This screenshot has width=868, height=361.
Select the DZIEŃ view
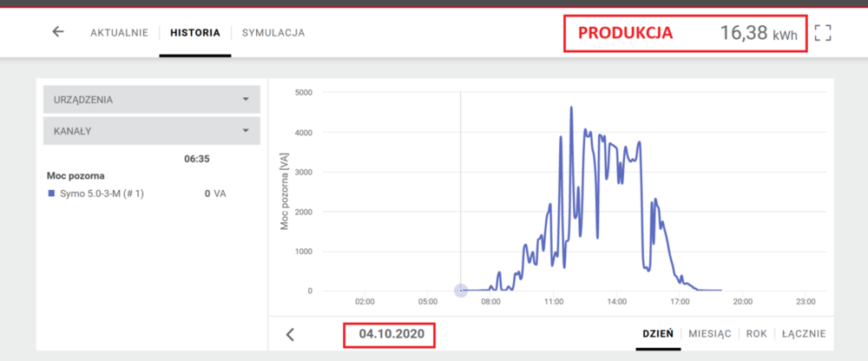click(x=658, y=334)
